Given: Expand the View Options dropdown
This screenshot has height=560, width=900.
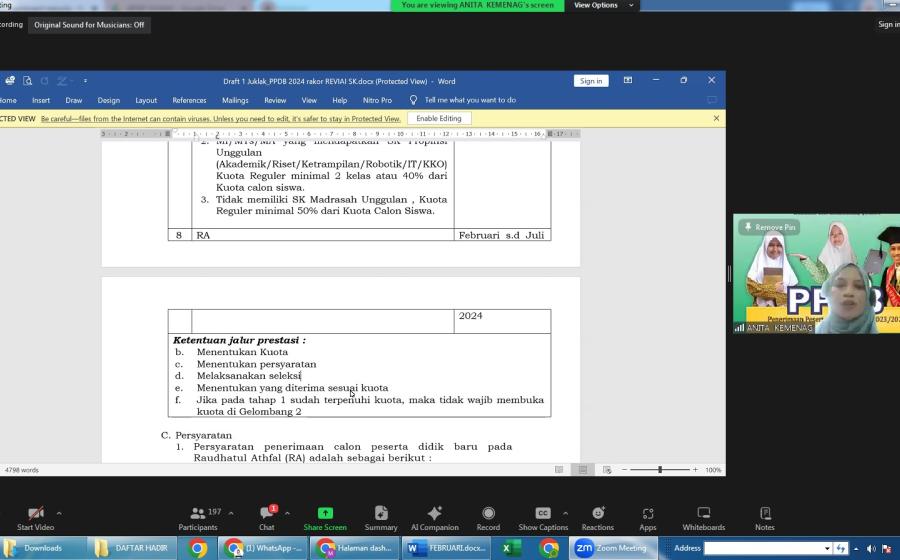Looking at the screenshot, I should coord(601,5).
